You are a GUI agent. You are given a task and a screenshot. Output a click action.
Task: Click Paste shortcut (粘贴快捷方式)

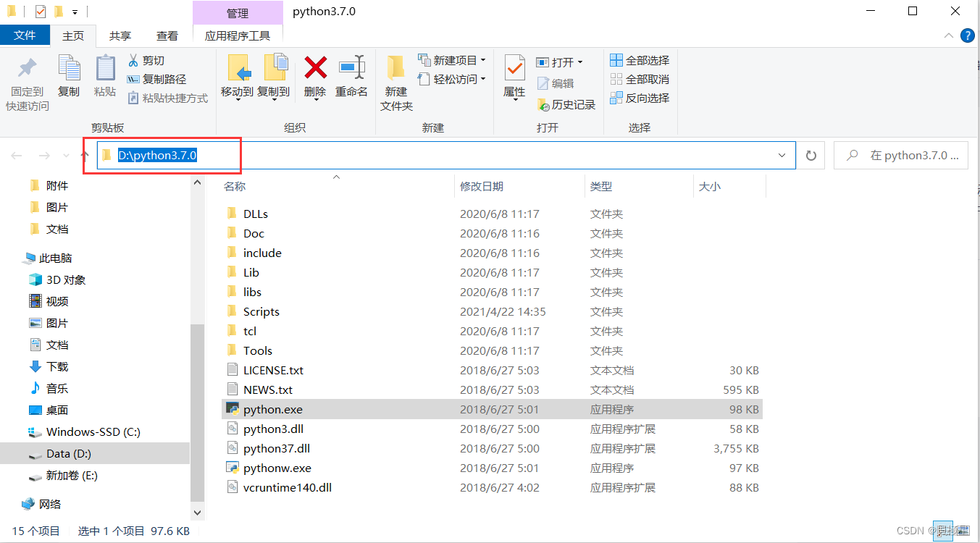coord(167,98)
